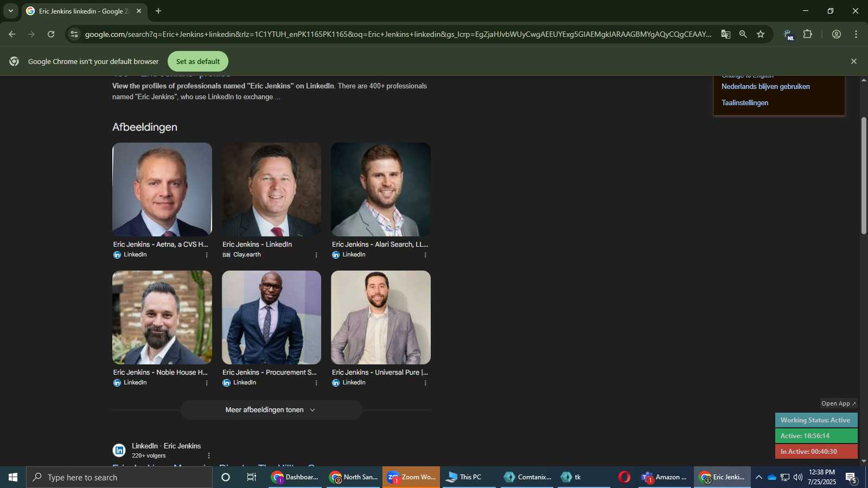
Task: Switch to Zoom Workplace taskbar item
Action: point(411,477)
